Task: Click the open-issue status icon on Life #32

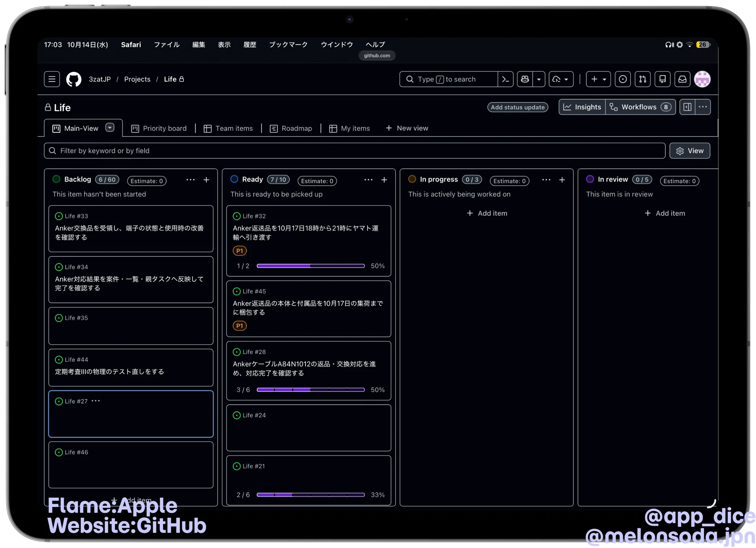Action: [x=237, y=216]
